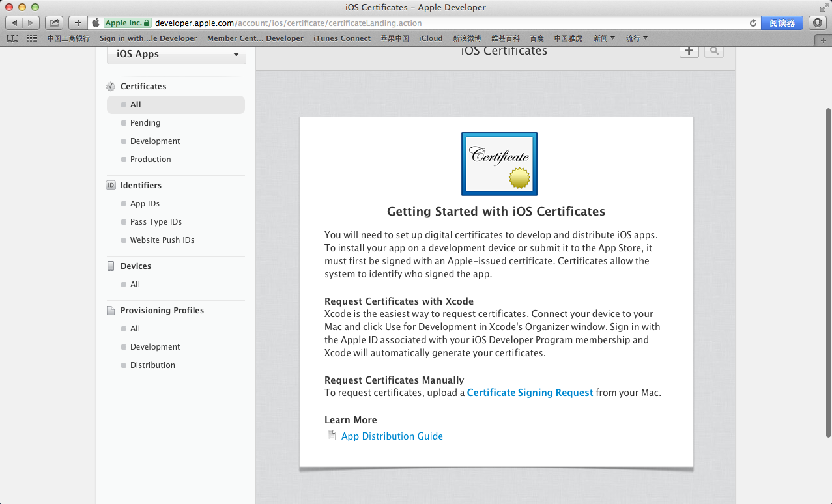Select Pending certificates
The height and width of the screenshot is (504, 832).
click(145, 123)
